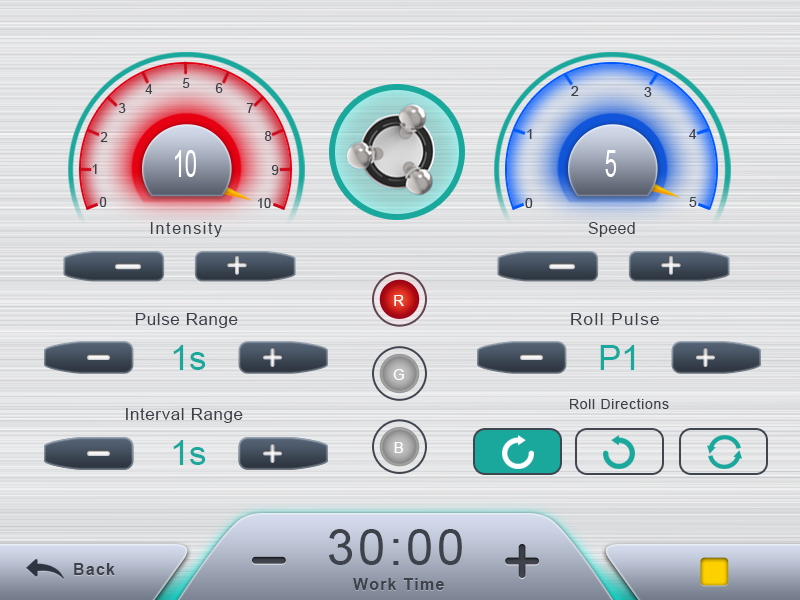Select the counter-clockwise roll direction icon
The height and width of the screenshot is (600, 800).
619,452
